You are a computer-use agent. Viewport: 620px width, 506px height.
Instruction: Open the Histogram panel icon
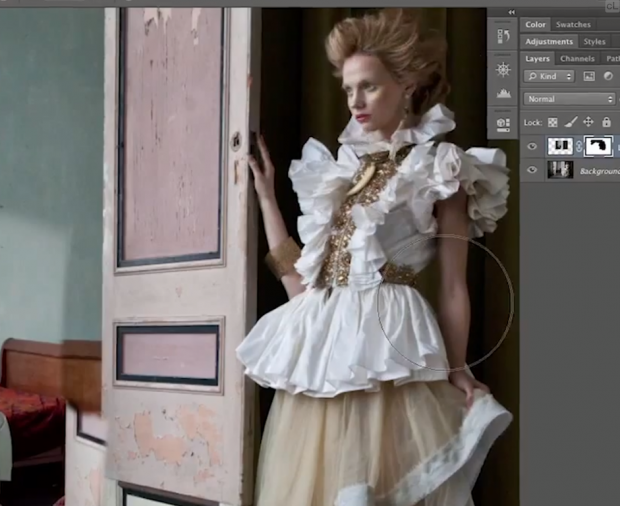click(503, 94)
